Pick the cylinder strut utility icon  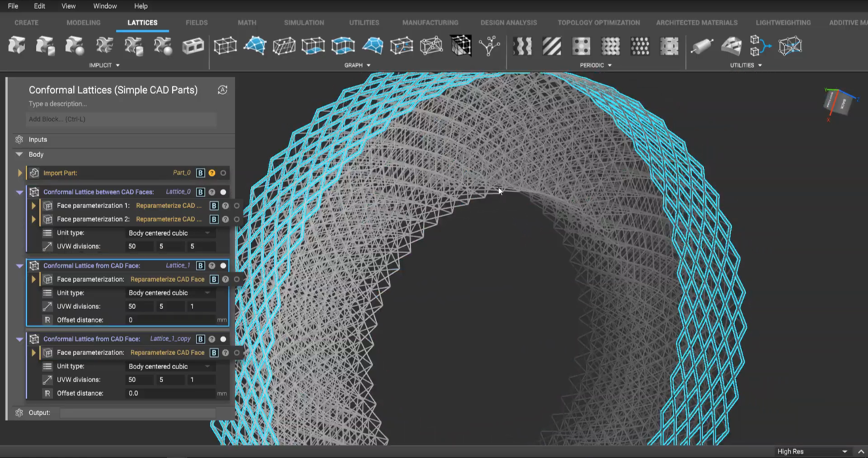click(702, 46)
